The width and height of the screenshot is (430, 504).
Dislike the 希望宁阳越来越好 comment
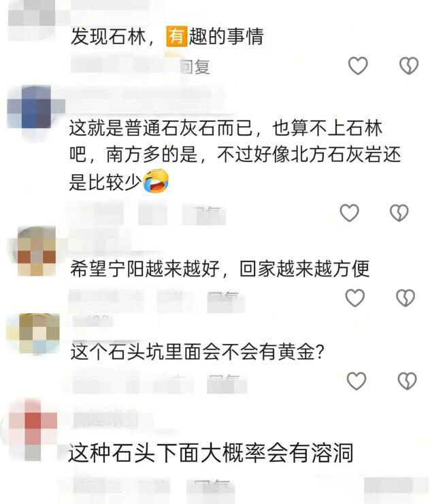[406, 298]
